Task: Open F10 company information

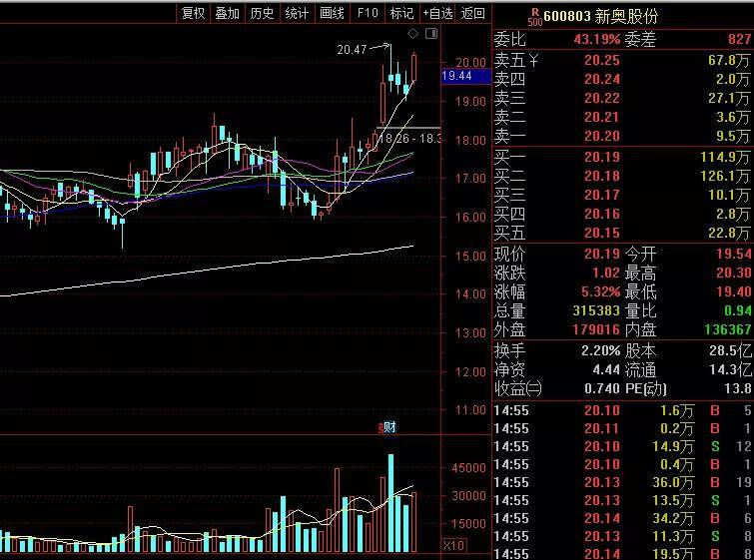Action: 368,13
